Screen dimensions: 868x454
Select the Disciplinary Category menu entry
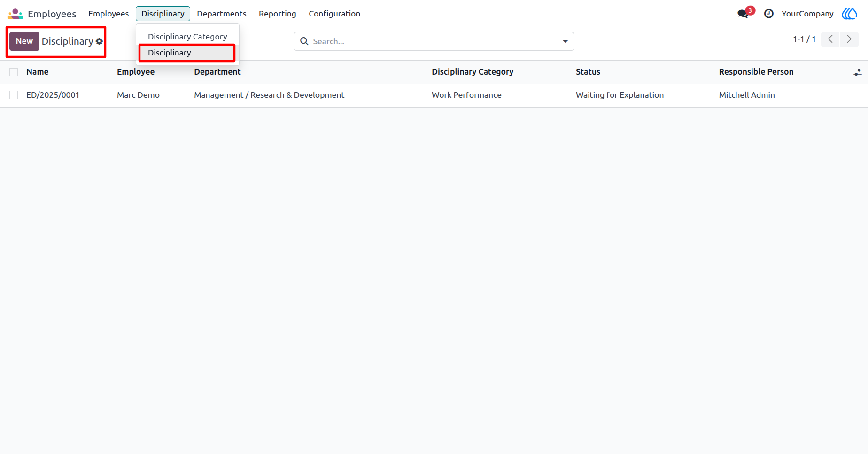pos(187,37)
